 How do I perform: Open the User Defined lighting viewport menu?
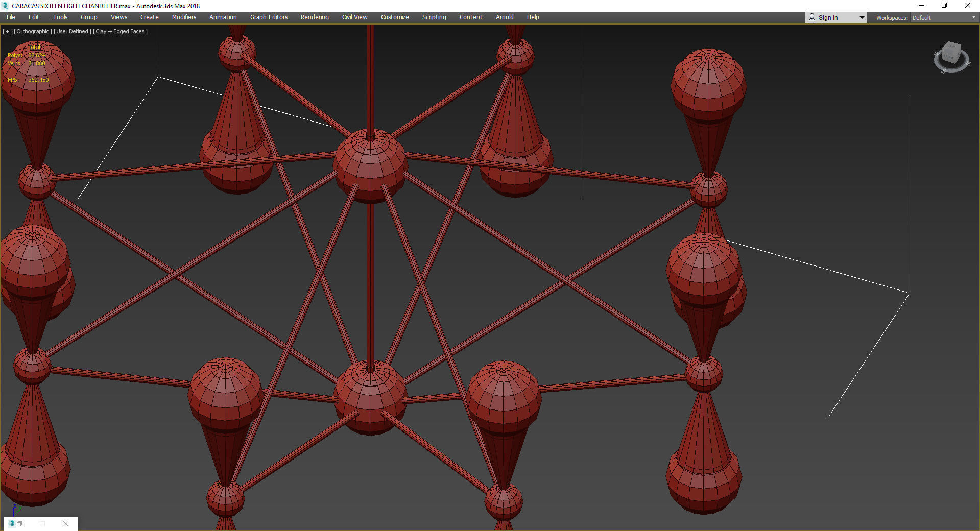pos(73,31)
